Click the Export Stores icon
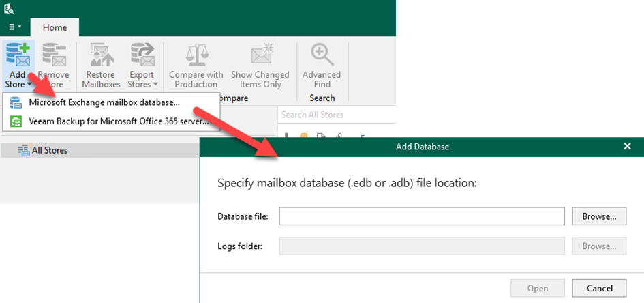The height and width of the screenshot is (303, 644). click(142, 55)
